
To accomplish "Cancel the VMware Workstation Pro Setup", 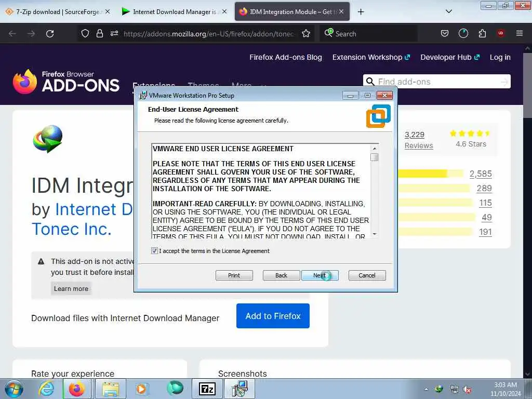I will [x=367, y=275].
